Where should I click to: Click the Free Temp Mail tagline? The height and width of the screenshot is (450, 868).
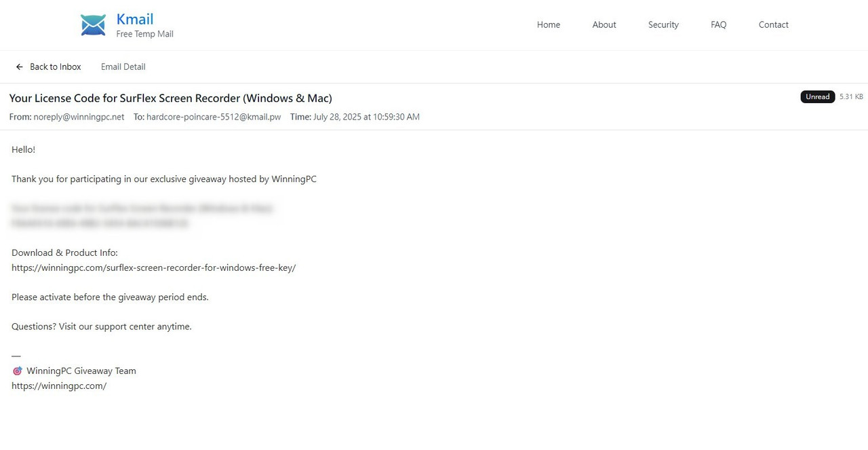(144, 34)
